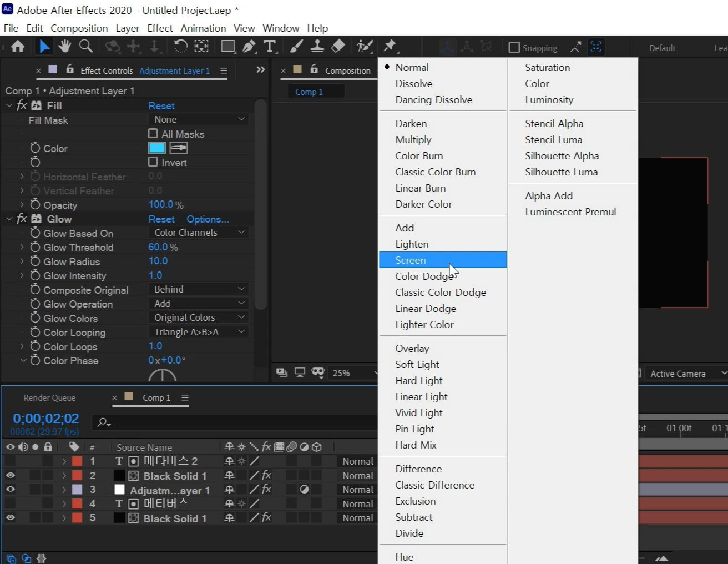Click the expand panels double-arrow icon
728x564 pixels.
point(260,70)
